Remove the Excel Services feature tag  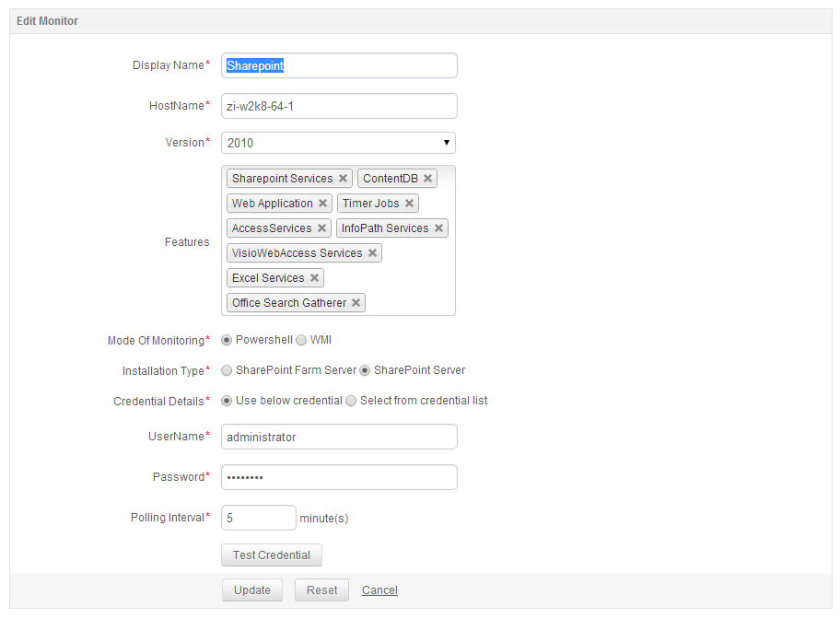pos(314,277)
